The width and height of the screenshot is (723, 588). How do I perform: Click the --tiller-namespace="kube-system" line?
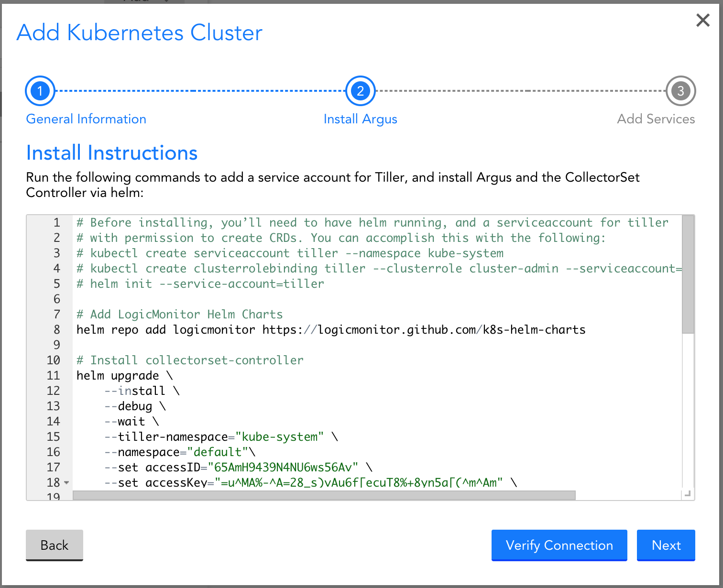[x=221, y=437]
